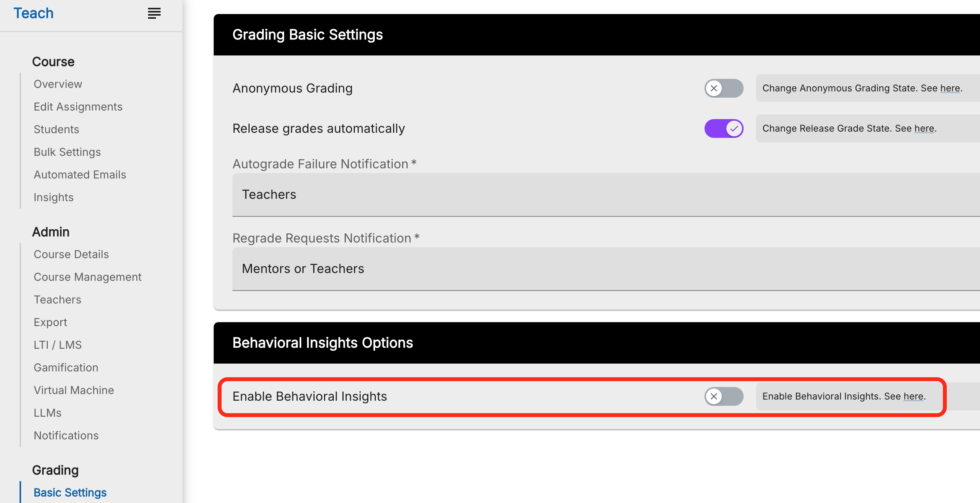This screenshot has height=503, width=980.
Task: Follow 'here' link for Anonymous Grading State
Action: [x=950, y=88]
